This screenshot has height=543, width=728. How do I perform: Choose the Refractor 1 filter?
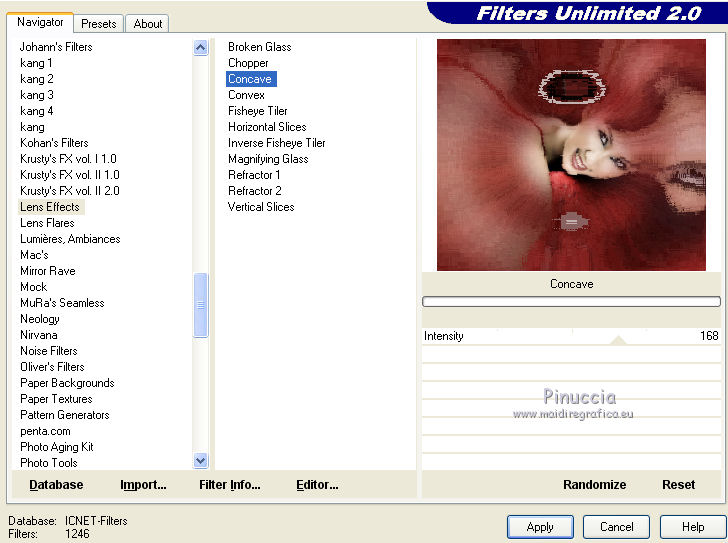[x=254, y=175]
